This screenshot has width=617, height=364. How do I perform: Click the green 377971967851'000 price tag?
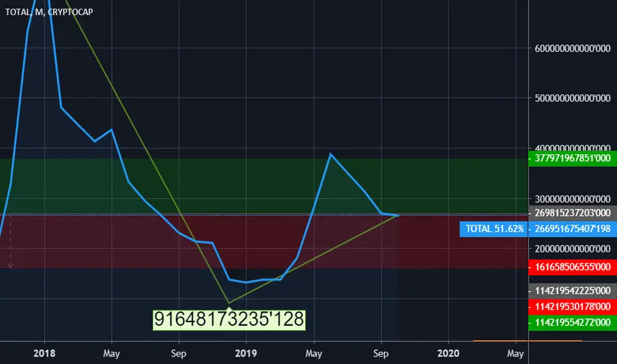573,158
